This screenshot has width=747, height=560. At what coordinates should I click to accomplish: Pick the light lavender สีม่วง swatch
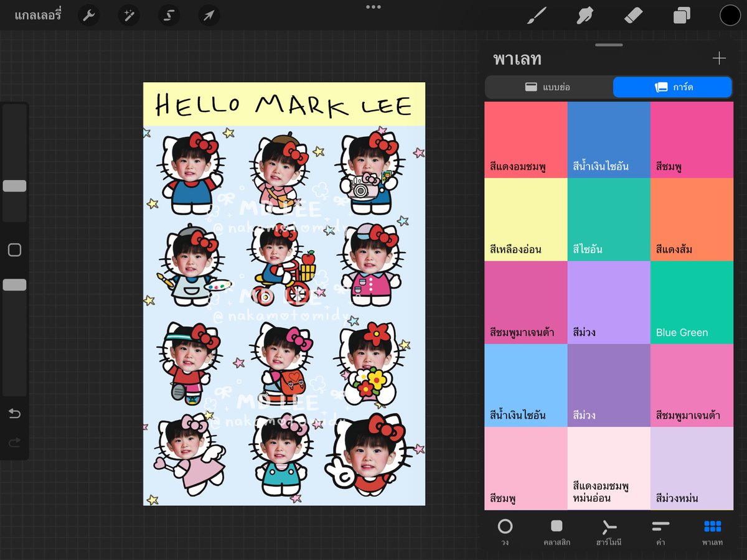point(609,302)
